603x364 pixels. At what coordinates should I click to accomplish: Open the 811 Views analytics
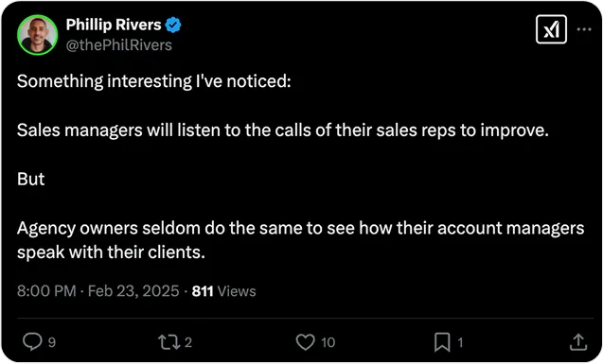coord(223,290)
